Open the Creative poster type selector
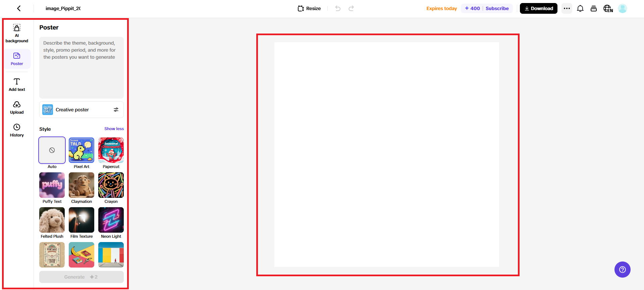Image resolution: width=644 pixels, height=290 pixels. 82,110
